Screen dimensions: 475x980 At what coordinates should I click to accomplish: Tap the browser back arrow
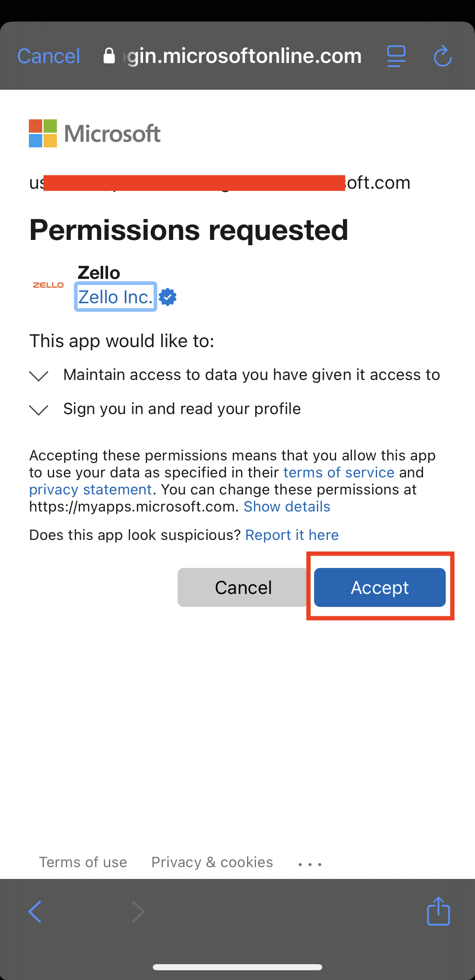click(35, 911)
